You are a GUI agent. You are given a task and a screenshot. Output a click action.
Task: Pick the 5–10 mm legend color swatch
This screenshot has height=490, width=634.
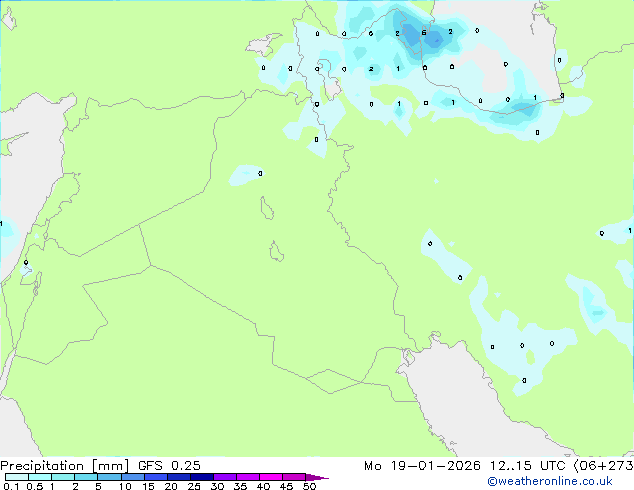pyautogui.click(x=109, y=477)
